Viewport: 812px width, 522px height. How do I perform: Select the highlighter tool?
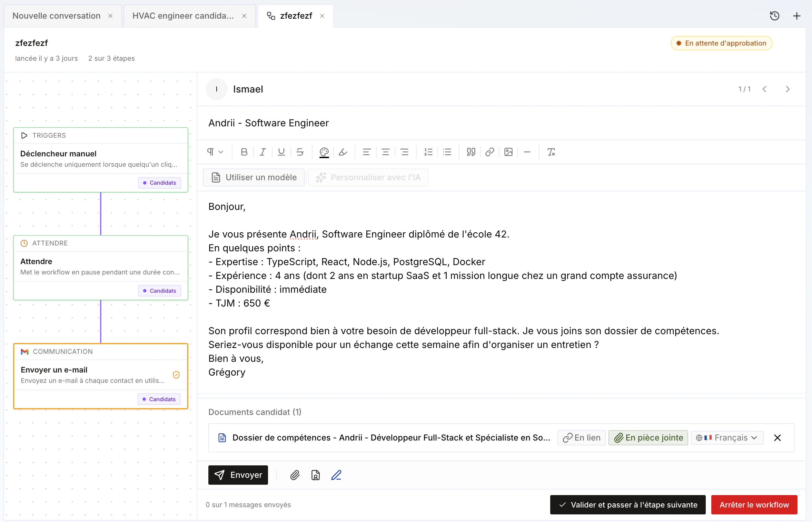pyautogui.click(x=343, y=152)
